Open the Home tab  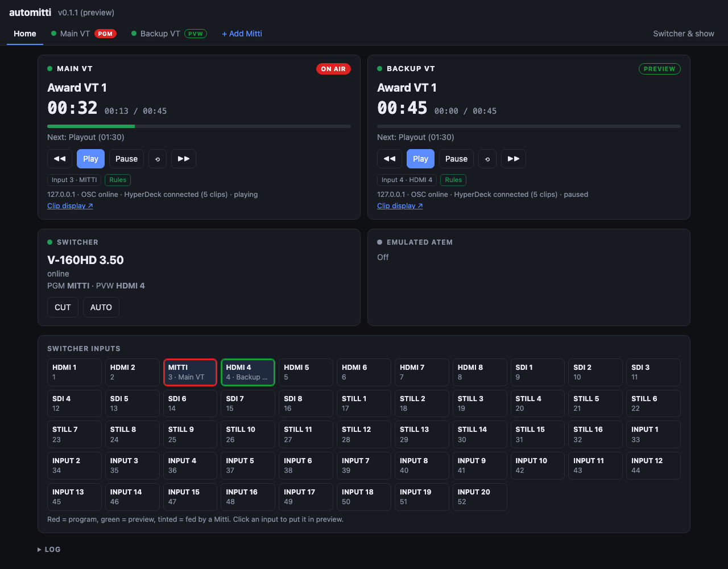coord(25,34)
